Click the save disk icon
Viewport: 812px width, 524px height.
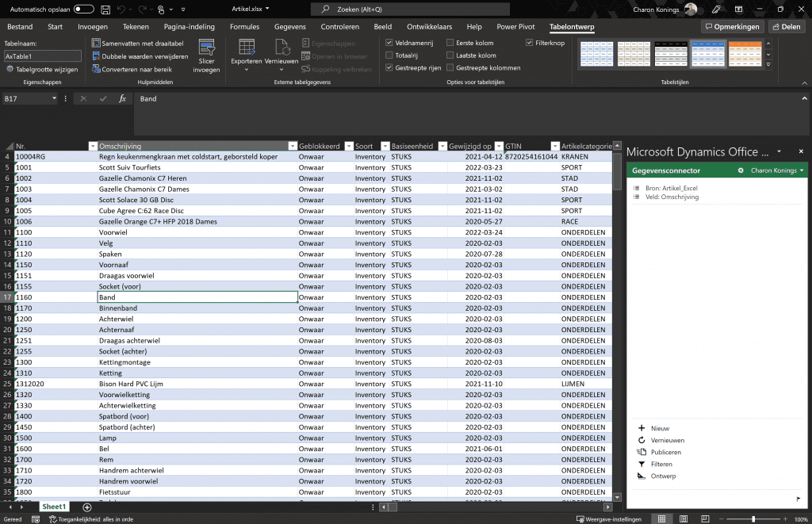105,10
